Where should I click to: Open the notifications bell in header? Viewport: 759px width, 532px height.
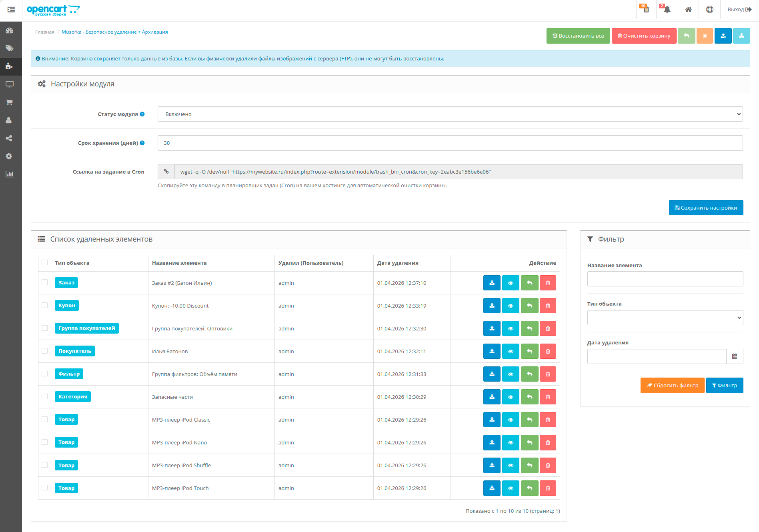pyautogui.click(x=667, y=10)
